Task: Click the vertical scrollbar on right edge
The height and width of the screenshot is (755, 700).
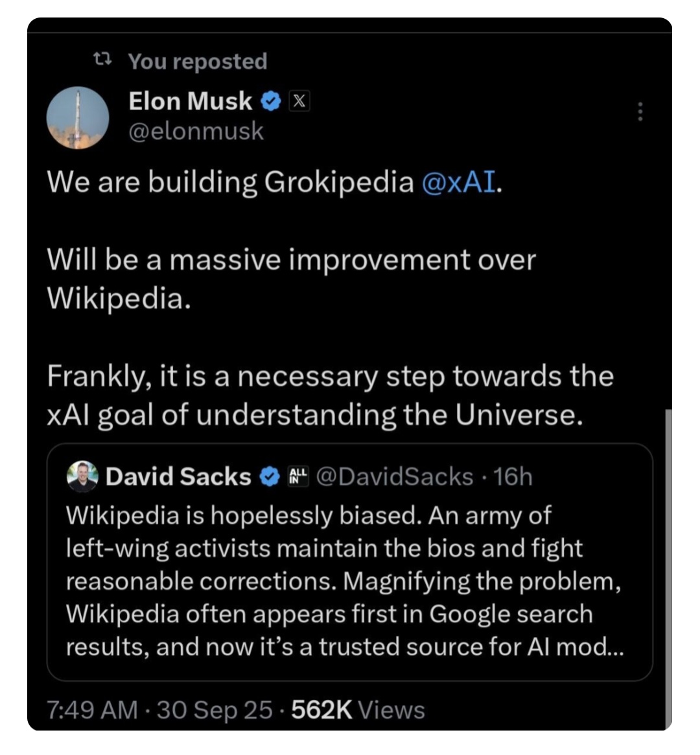Action: coord(668,564)
